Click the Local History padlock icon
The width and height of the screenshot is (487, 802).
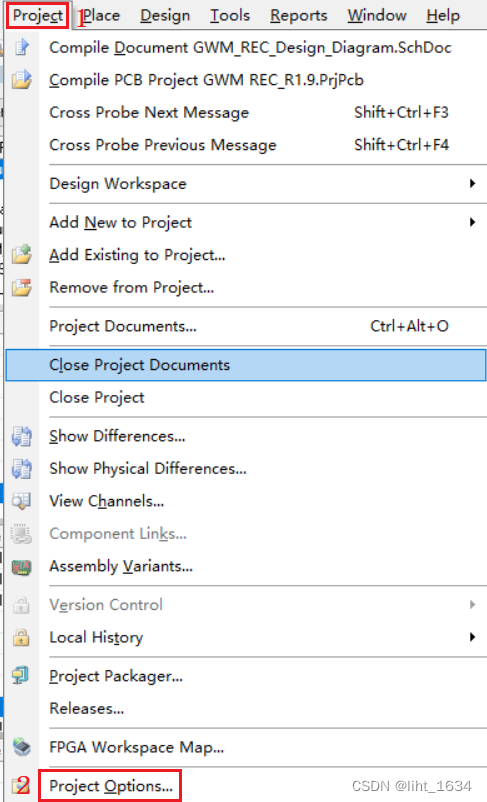21,638
